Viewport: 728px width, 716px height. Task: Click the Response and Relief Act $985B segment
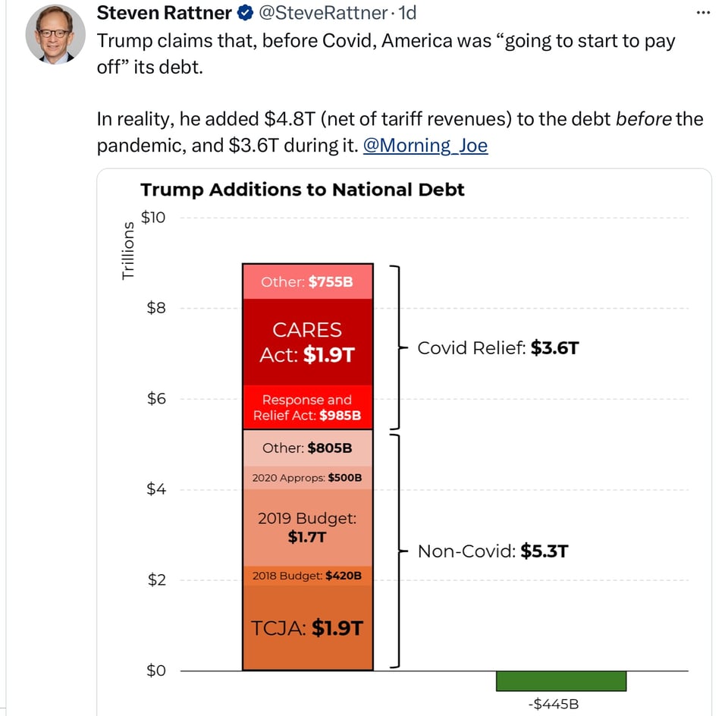pyautogui.click(x=307, y=407)
